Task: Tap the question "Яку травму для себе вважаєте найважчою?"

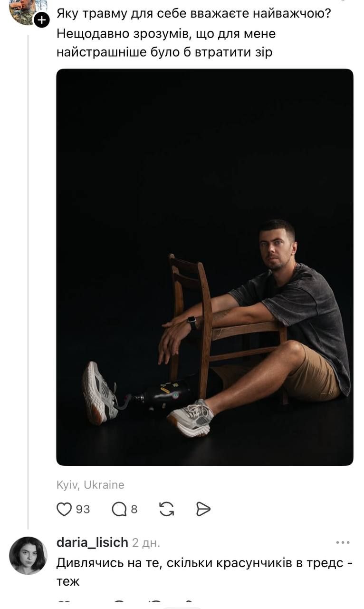Action: pyautogui.click(x=194, y=13)
